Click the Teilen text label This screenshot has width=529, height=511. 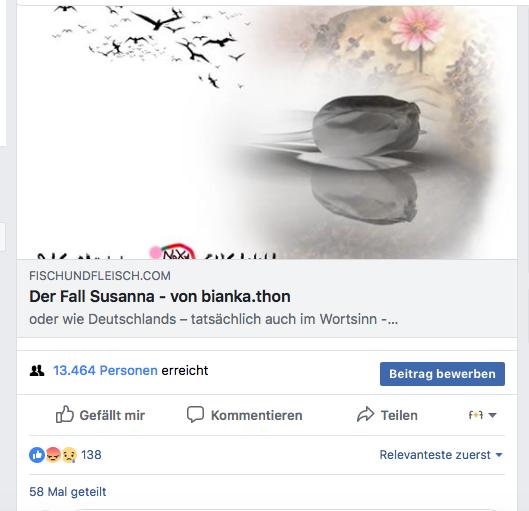point(399,415)
